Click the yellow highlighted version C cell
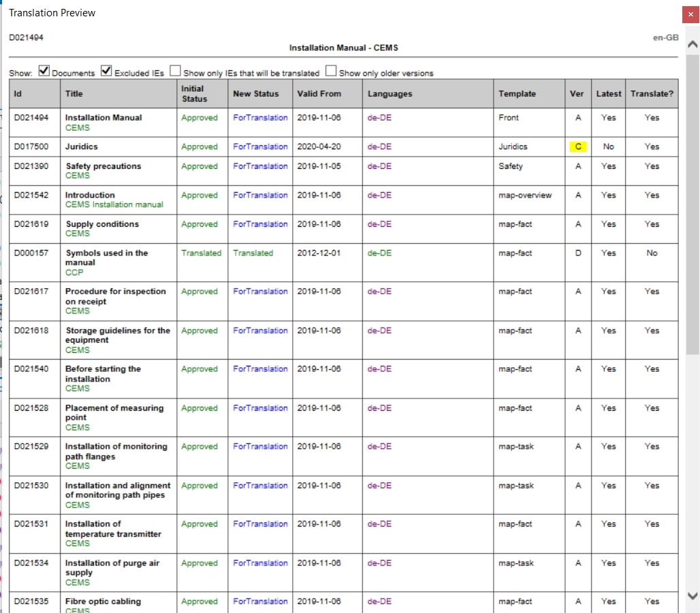 pos(577,146)
